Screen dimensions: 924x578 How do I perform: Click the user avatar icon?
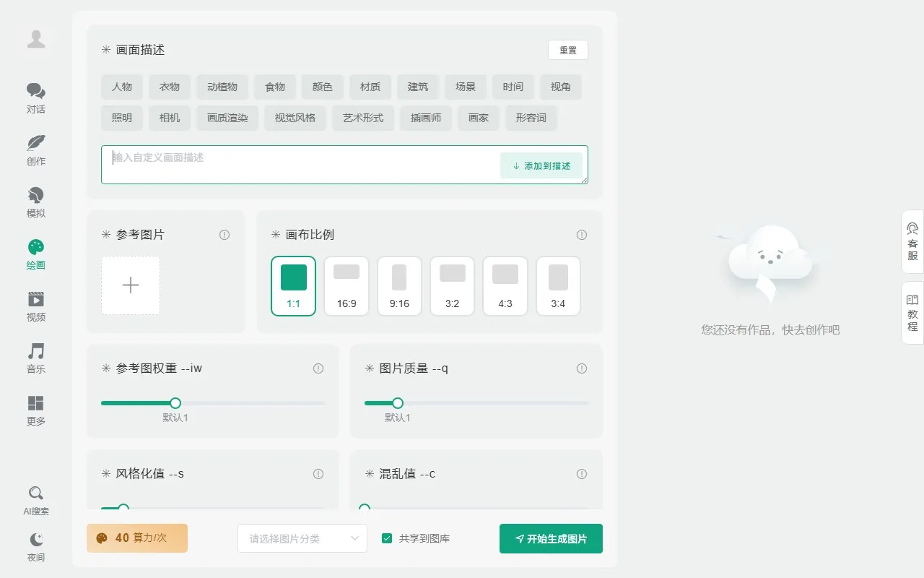coord(36,39)
